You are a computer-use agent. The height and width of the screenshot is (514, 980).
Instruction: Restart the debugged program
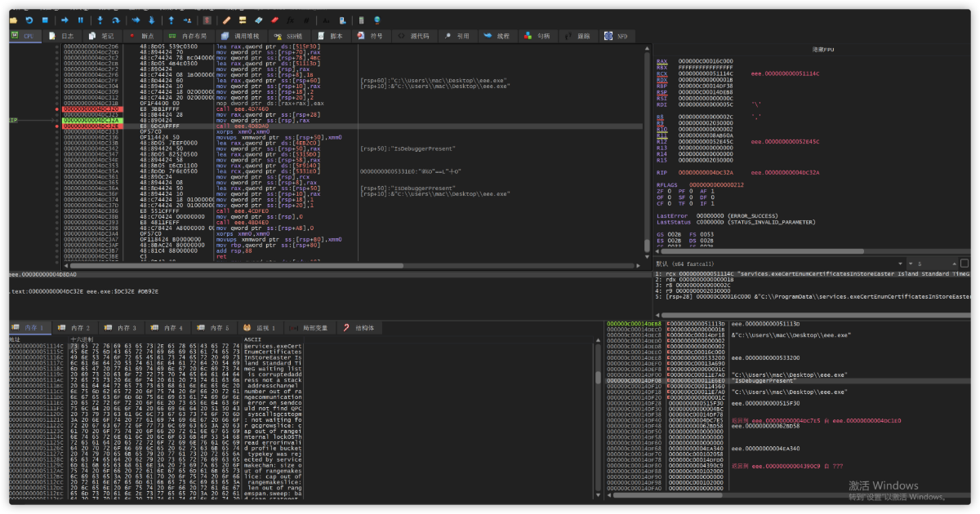point(29,20)
